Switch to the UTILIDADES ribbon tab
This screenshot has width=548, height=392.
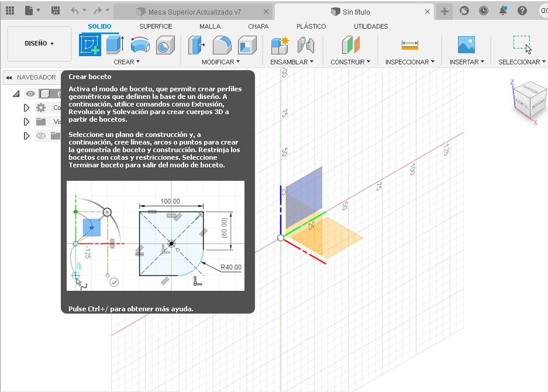click(371, 26)
